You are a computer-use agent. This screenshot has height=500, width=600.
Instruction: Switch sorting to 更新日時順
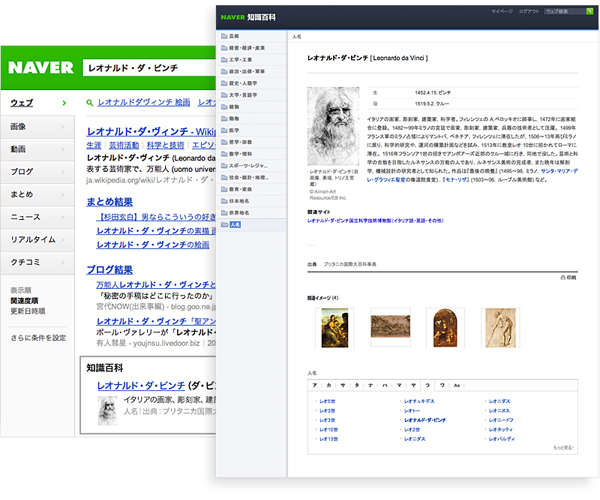point(27,310)
